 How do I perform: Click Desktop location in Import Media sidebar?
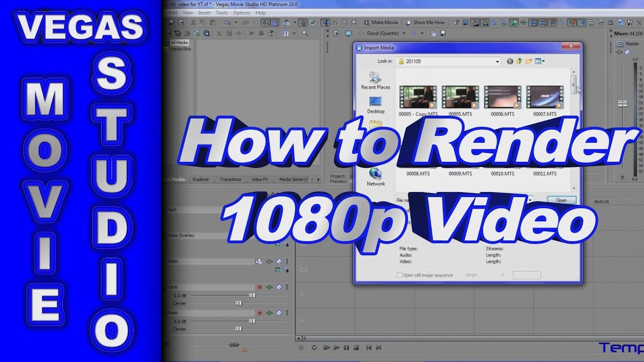(x=375, y=105)
